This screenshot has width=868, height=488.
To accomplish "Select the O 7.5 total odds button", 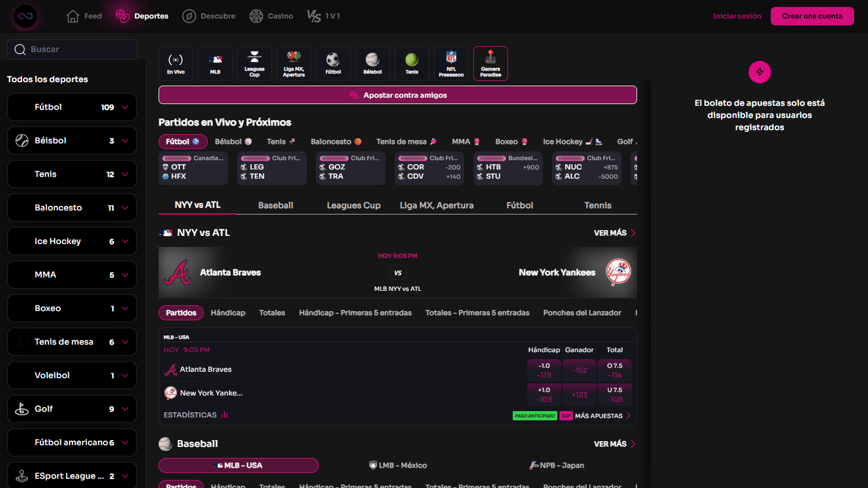I will pyautogui.click(x=615, y=371).
